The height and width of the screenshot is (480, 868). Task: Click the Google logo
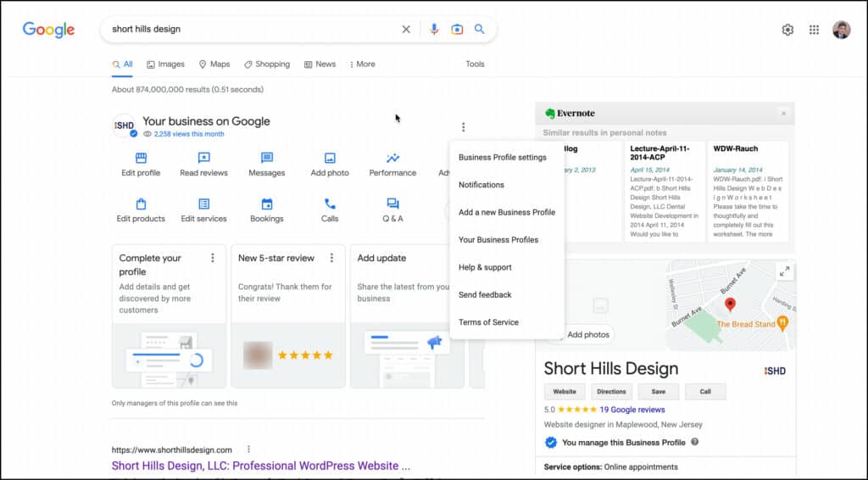pyautogui.click(x=48, y=30)
